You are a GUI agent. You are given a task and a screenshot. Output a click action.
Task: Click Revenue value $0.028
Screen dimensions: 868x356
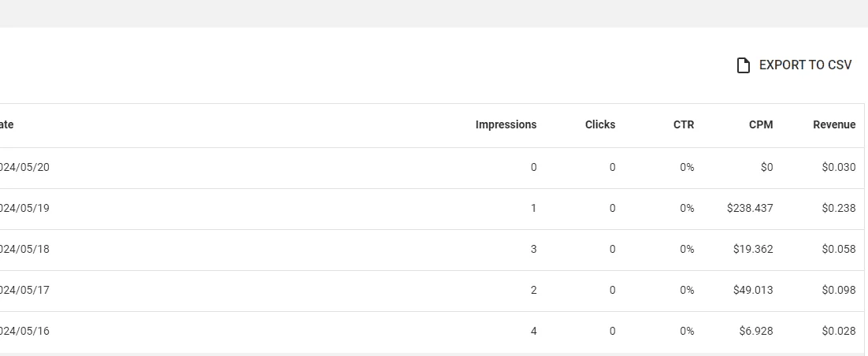(839, 331)
